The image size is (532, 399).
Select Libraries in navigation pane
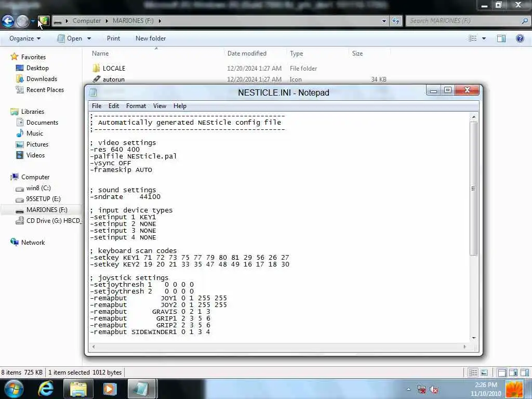coord(33,111)
